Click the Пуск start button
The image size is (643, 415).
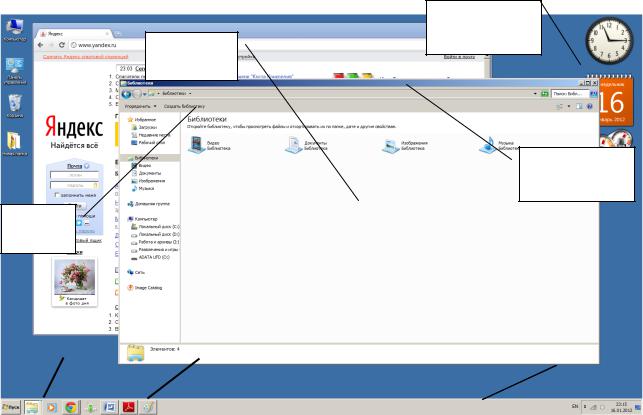[11, 407]
